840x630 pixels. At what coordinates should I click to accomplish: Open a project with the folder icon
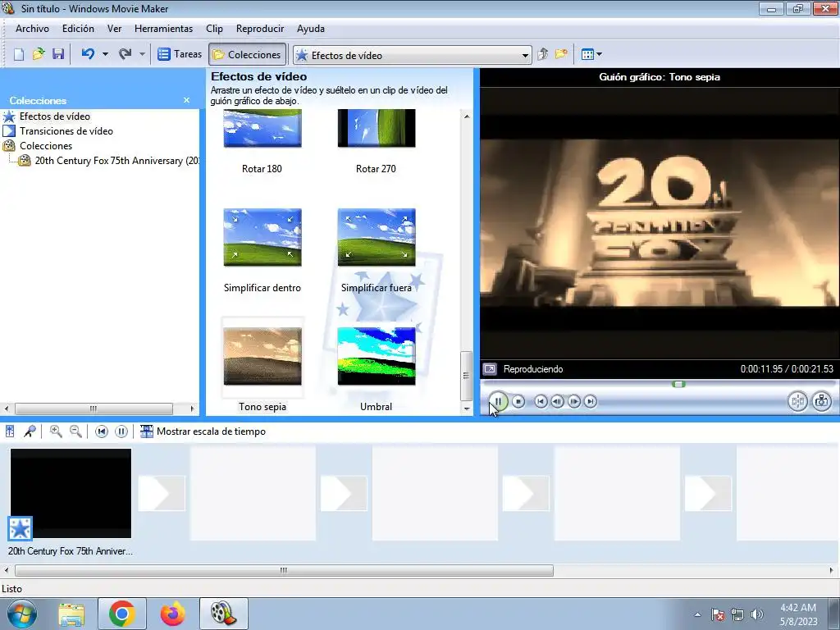click(x=38, y=54)
